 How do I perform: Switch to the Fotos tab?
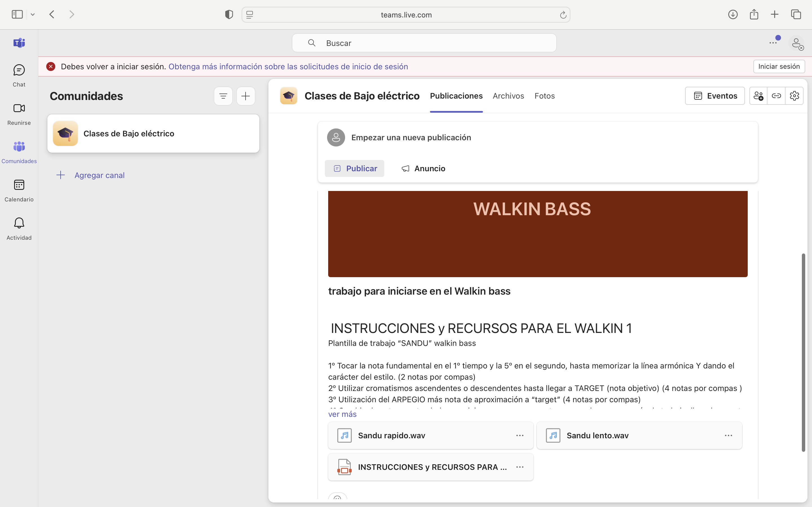[544, 96]
